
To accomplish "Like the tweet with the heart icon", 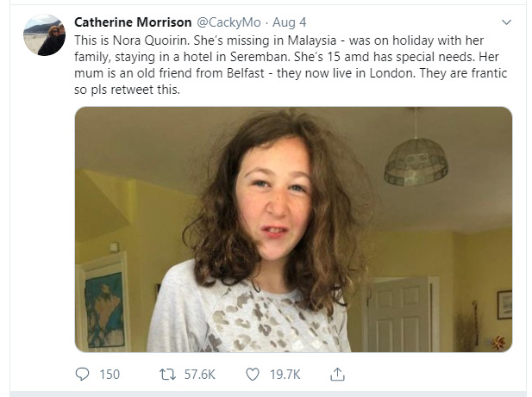I will (253, 374).
